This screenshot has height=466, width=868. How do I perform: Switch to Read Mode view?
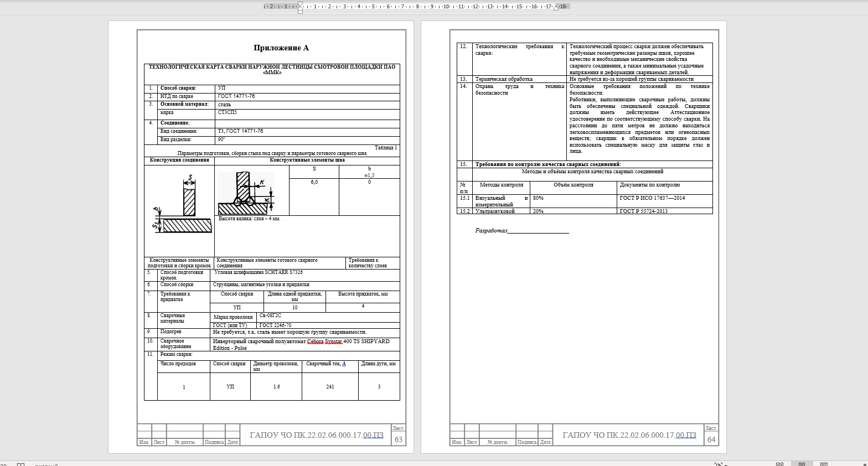click(x=779, y=464)
